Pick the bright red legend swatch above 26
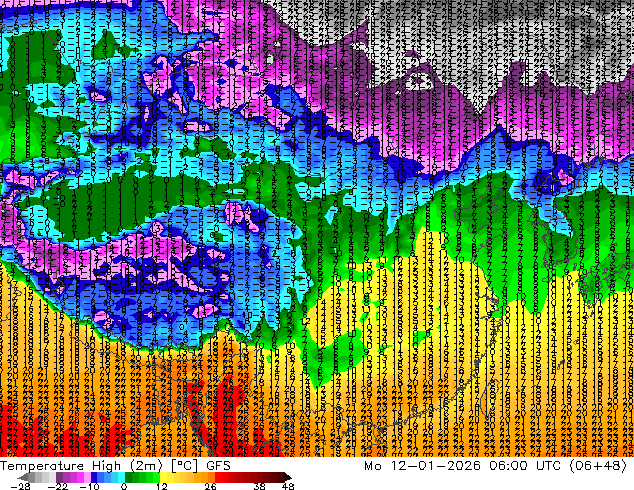 (x=218, y=477)
